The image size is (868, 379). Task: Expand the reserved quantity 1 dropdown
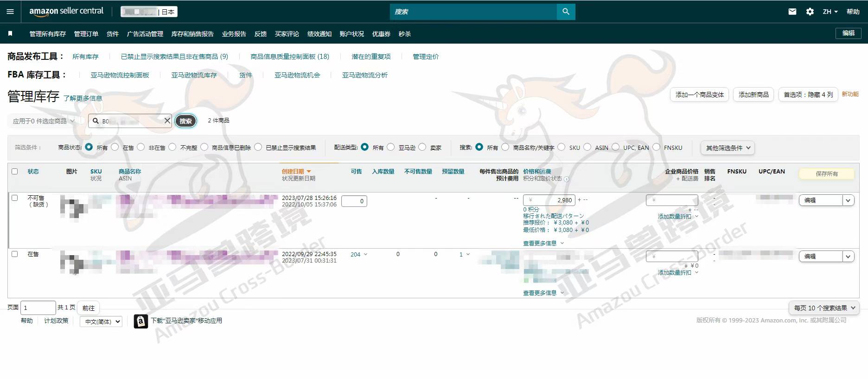pyautogui.click(x=465, y=254)
